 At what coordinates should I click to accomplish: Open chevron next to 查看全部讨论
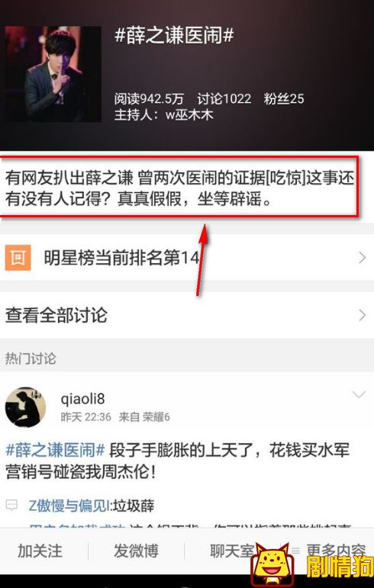(362, 315)
